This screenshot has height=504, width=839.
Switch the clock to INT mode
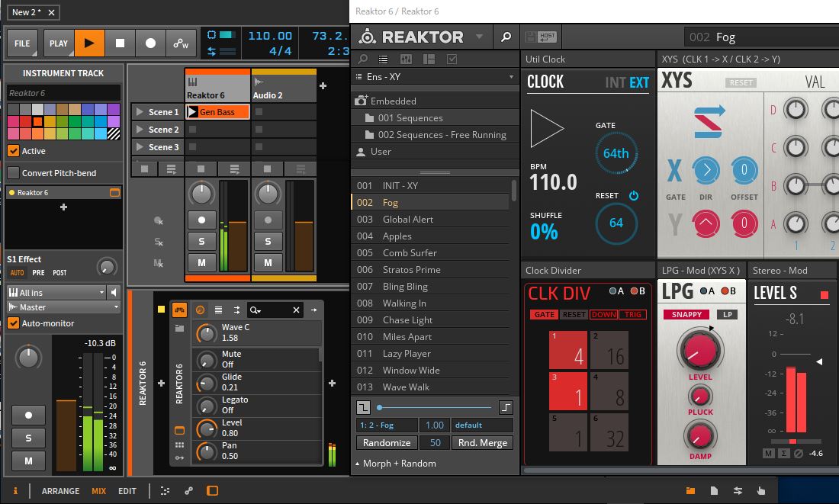(615, 82)
